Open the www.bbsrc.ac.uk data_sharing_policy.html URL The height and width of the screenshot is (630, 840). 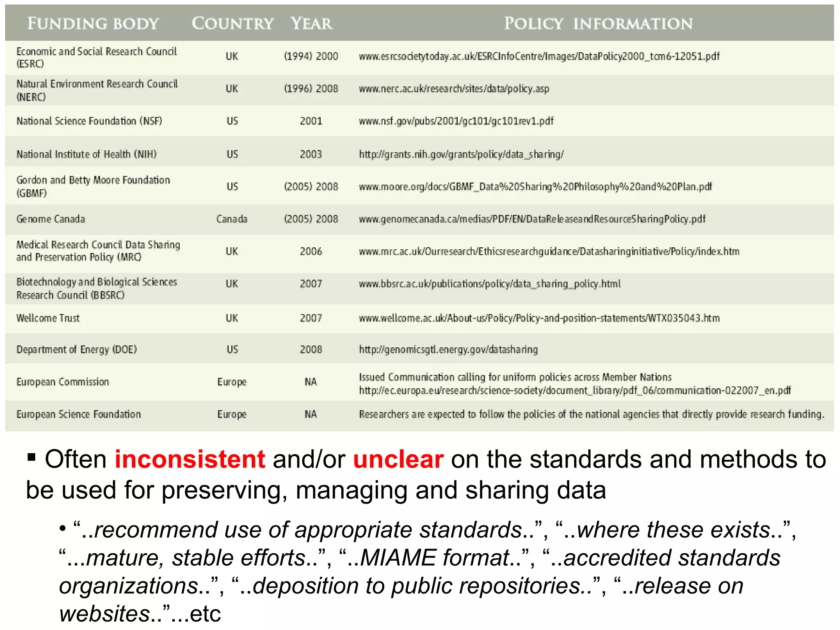pos(490,284)
